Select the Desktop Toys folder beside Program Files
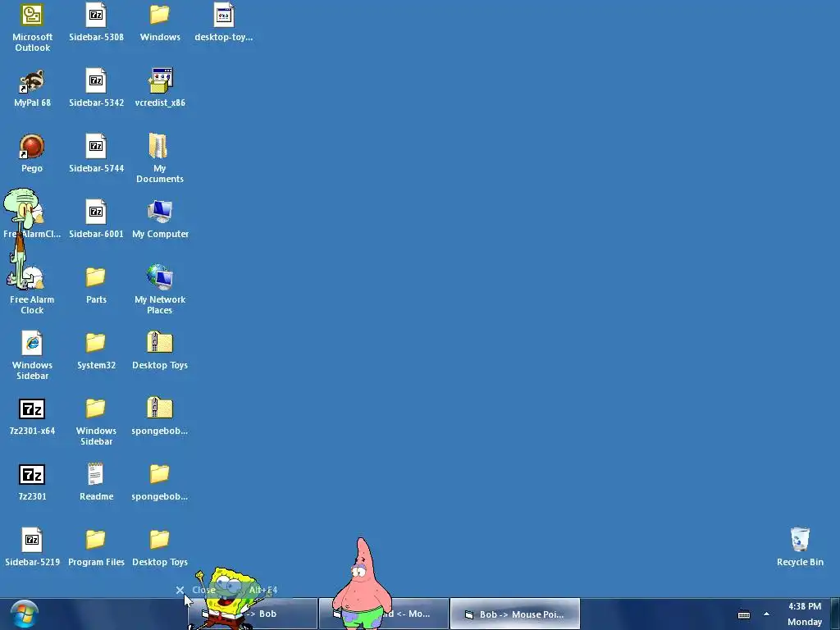Viewport: 840px width, 630px height. click(x=160, y=540)
